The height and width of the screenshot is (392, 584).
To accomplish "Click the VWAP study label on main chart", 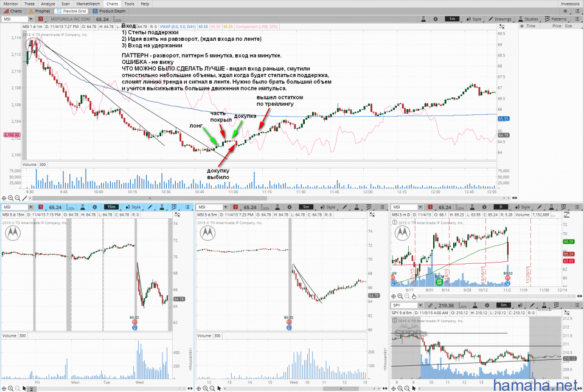I will (178, 27).
